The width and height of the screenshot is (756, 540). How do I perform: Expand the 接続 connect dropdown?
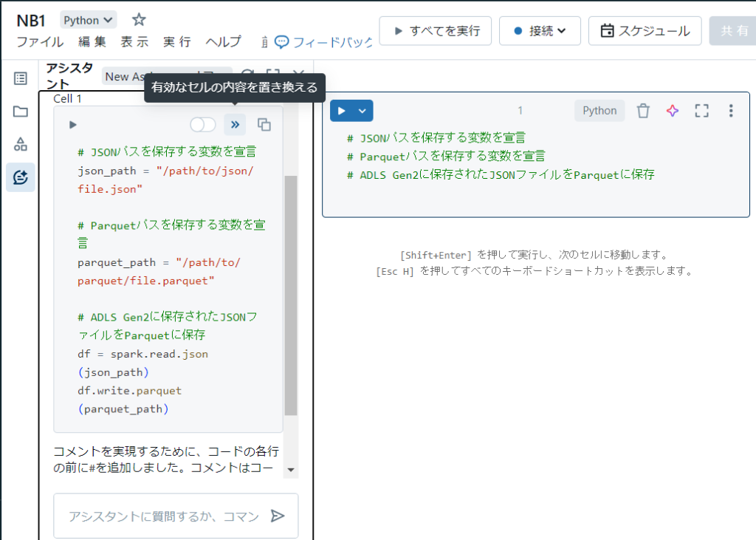pyautogui.click(x=540, y=31)
